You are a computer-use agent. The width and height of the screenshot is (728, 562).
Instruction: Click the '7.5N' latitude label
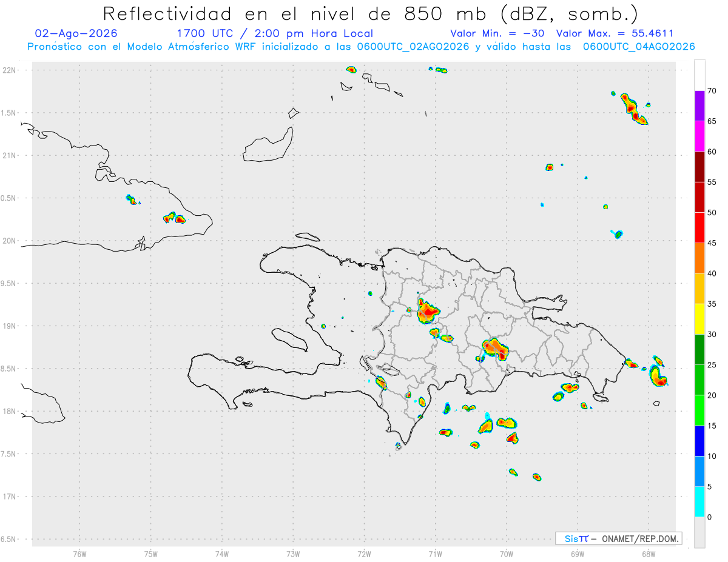coord(9,454)
